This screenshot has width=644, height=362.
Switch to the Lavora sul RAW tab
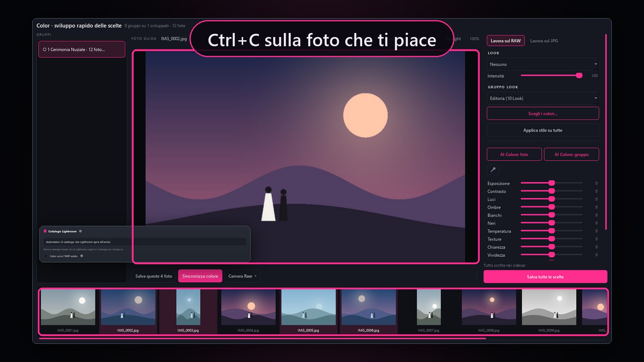click(x=506, y=41)
